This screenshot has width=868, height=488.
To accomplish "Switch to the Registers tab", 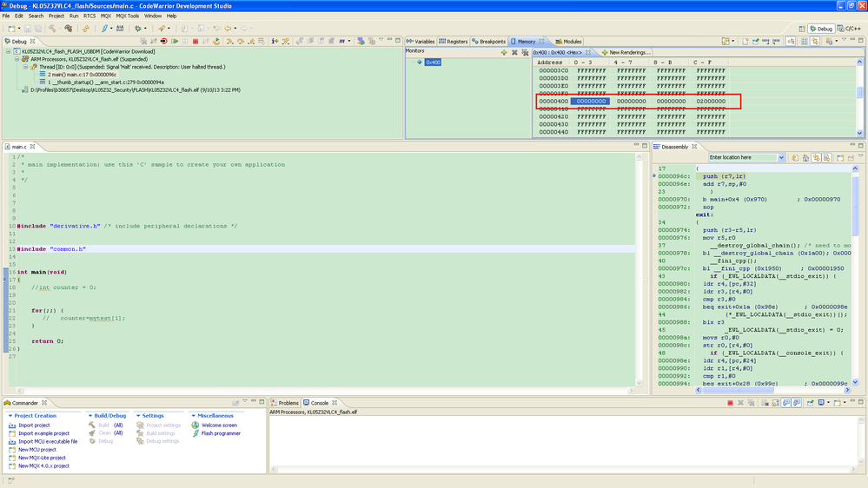I will (454, 42).
